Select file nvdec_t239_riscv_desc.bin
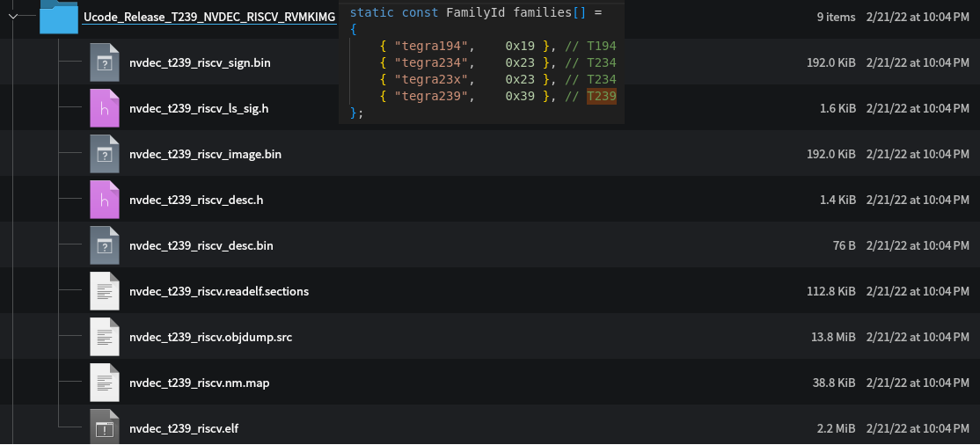The height and width of the screenshot is (445, 980). [x=201, y=245]
